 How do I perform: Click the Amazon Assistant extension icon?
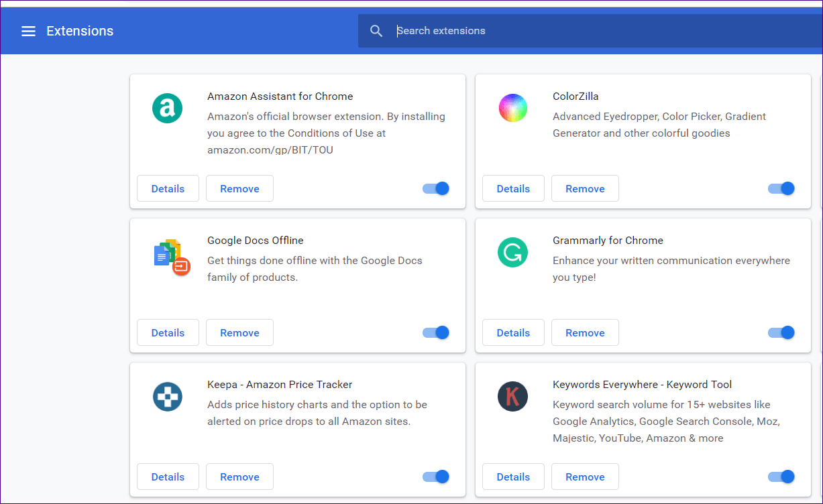[x=167, y=108]
